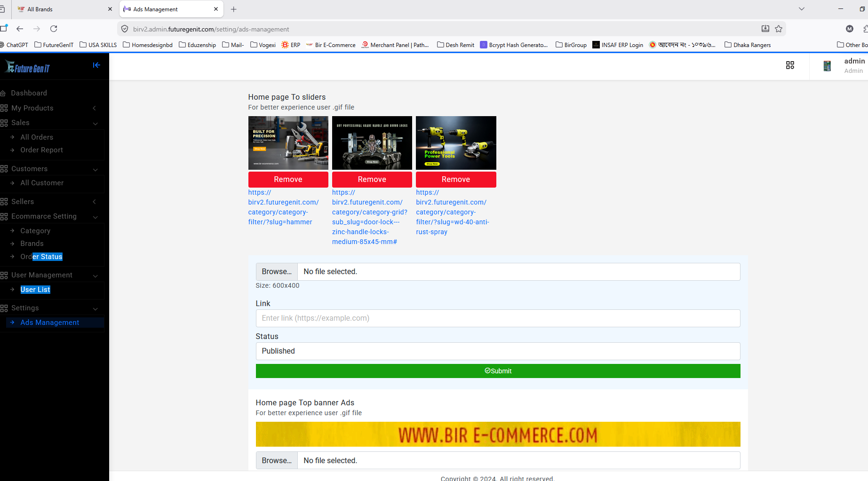This screenshot has height=481, width=868.
Task: Open All Customer in the sidebar
Action: point(42,183)
